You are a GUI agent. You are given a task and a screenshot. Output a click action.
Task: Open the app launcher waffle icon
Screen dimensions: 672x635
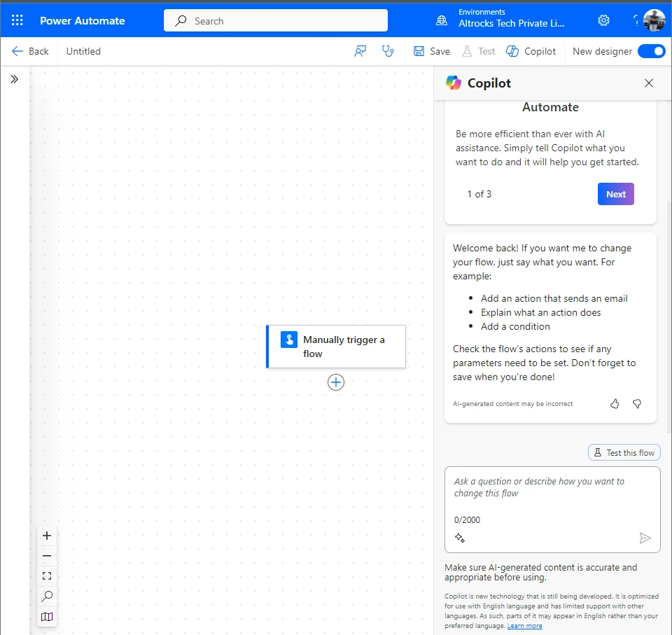[17, 20]
